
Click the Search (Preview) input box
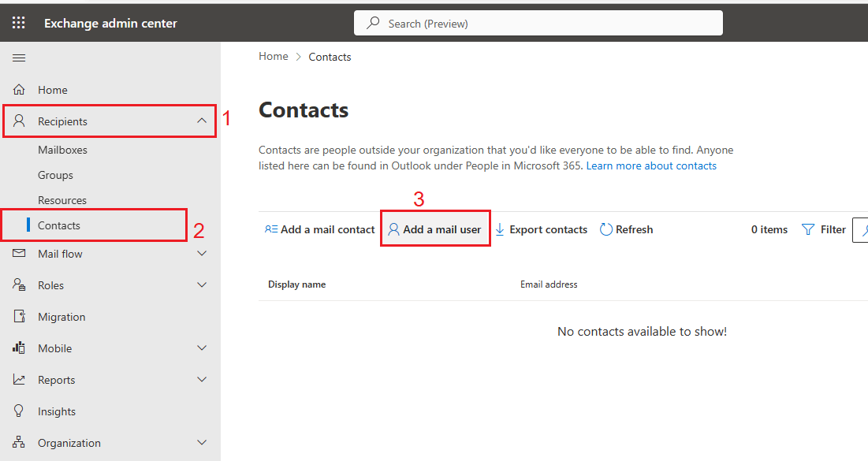point(538,24)
